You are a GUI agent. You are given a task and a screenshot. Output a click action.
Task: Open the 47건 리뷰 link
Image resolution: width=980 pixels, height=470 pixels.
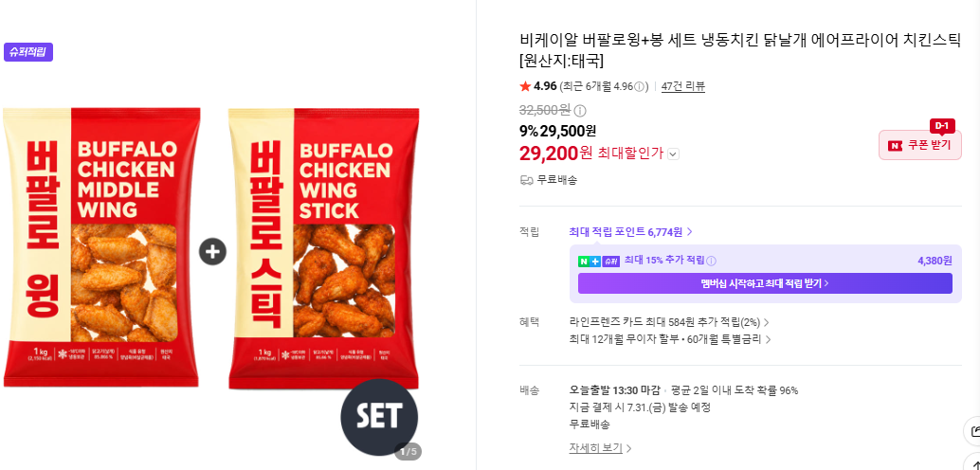(x=683, y=87)
